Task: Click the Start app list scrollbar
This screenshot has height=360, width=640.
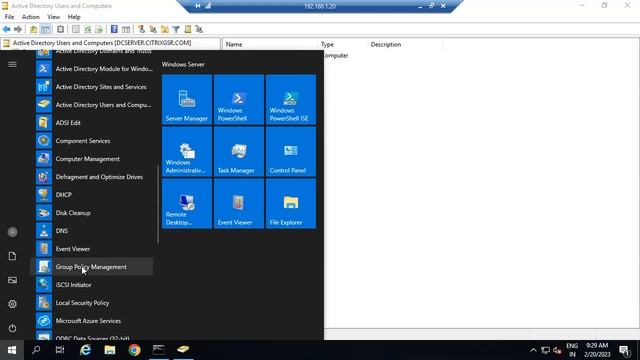Action: (158, 204)
